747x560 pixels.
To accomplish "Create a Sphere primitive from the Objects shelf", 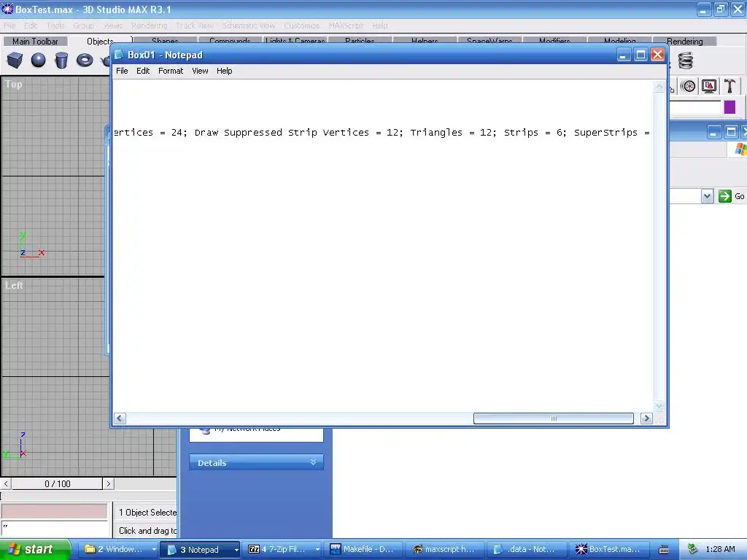I will coord(38,61).
